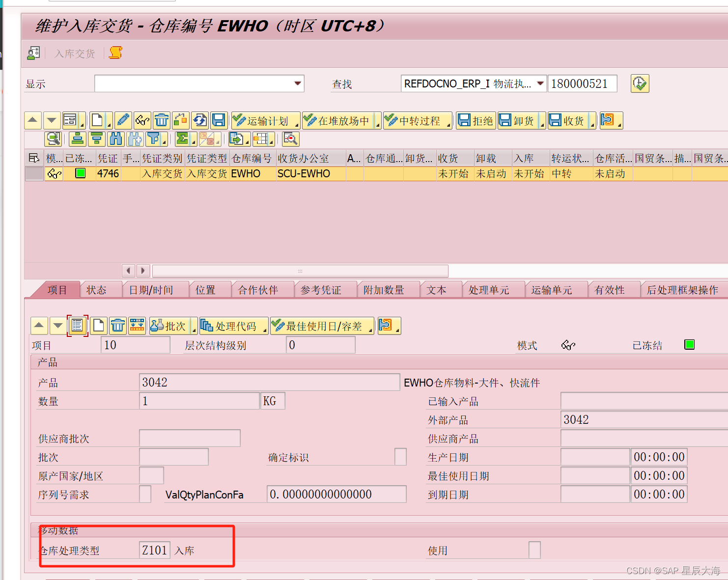Open the REFDOCNO_ERP_I search field dropdown

coord(540,83)
